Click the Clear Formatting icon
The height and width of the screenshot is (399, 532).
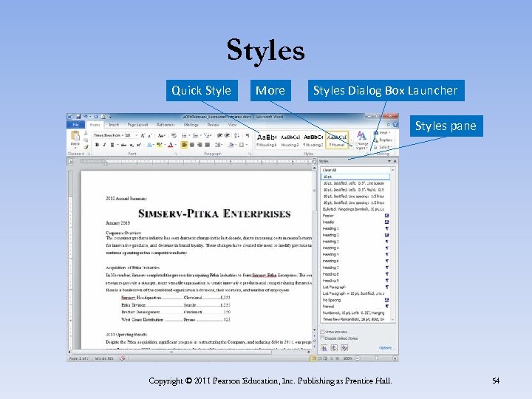pyautogui.click(x=174, y=136)
